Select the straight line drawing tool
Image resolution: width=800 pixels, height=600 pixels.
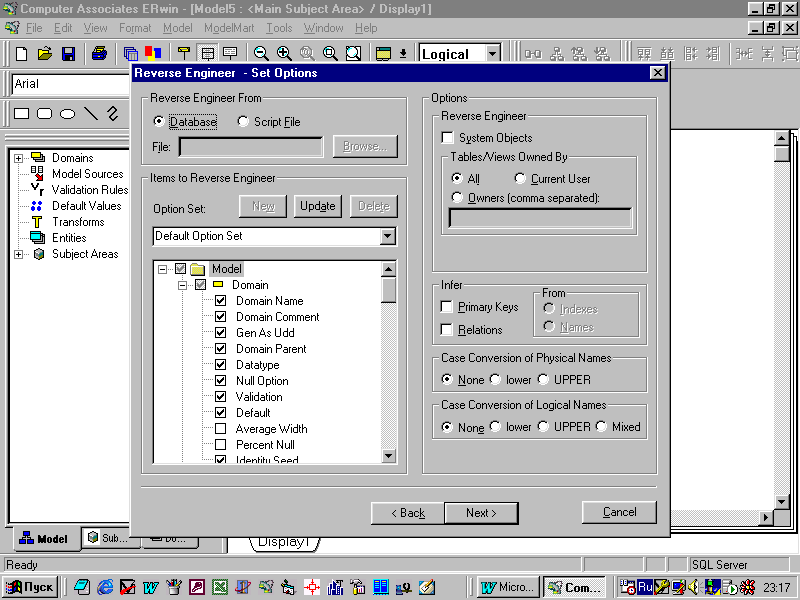(x=90, y=113)
